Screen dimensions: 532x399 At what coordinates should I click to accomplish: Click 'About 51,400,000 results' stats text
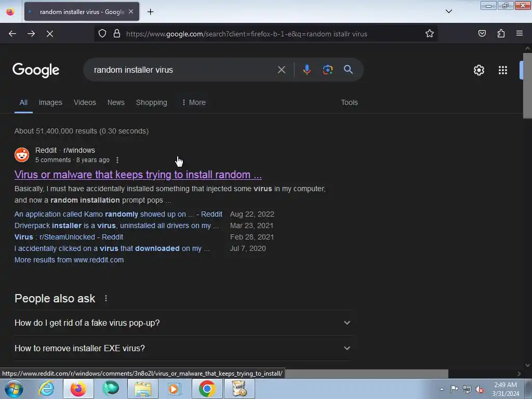click(x=82, y=131)
